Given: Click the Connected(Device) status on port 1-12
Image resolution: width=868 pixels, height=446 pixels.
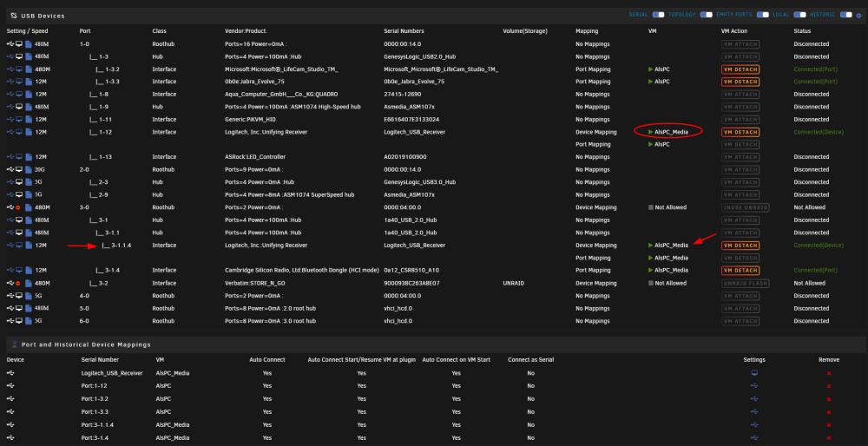Looking at the screenshot, I should [x=819, y=132].
